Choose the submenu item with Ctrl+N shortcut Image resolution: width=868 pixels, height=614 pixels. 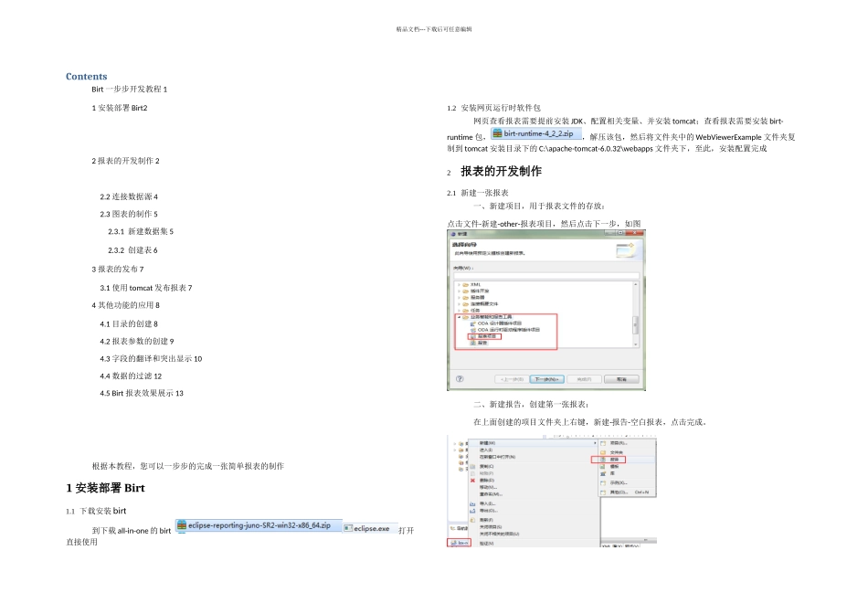click(628, 492)
